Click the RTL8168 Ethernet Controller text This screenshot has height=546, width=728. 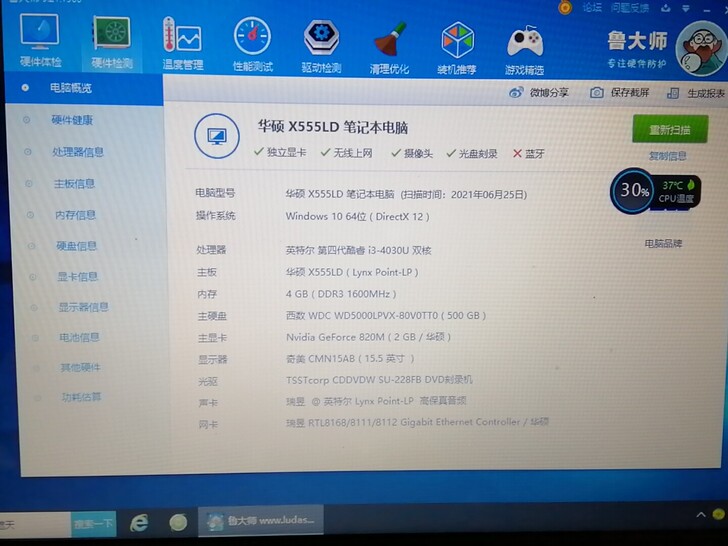417,422
